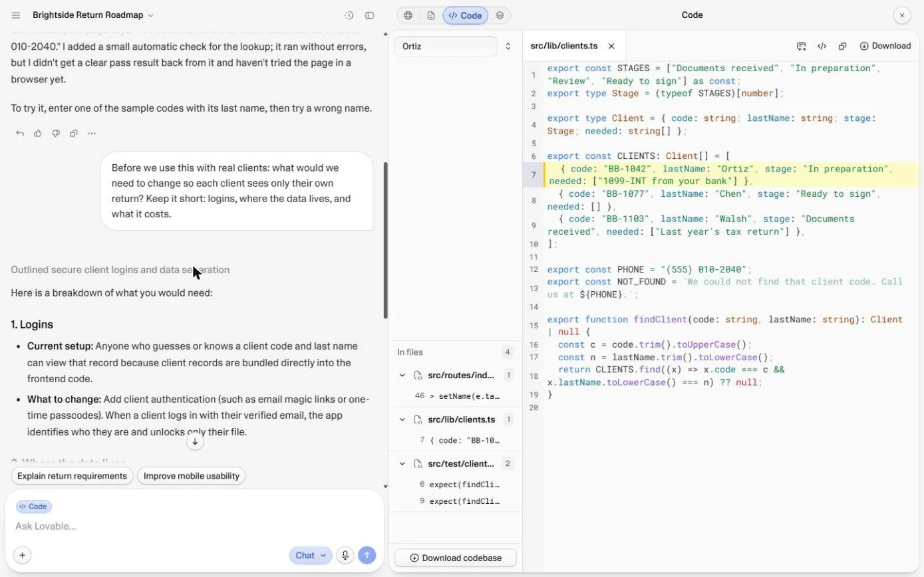Click the plus attach button
Screen dimensions: 924x577
pos(22,556)
